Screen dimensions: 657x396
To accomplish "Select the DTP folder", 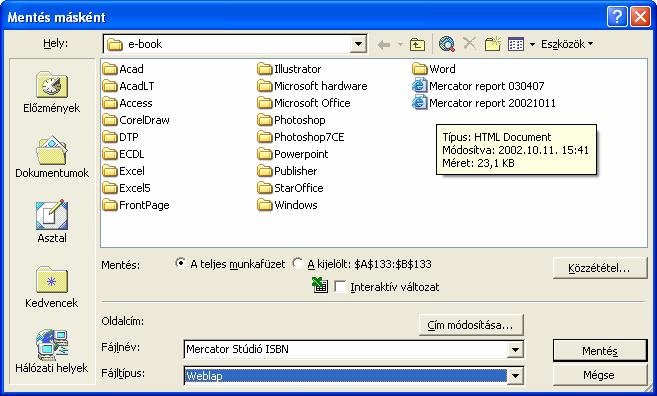I will pyautogui.click(x=121, y=137).
